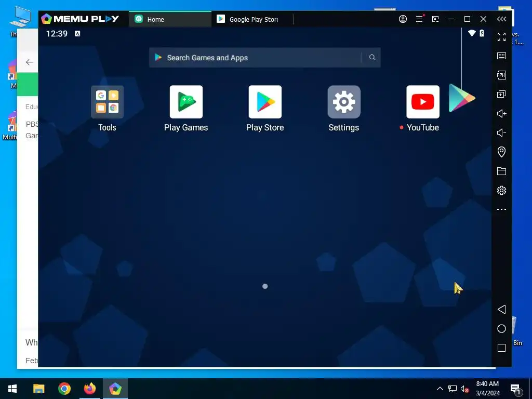
Task: Click the MEmu taskbar icon
Action: [115, 389]
